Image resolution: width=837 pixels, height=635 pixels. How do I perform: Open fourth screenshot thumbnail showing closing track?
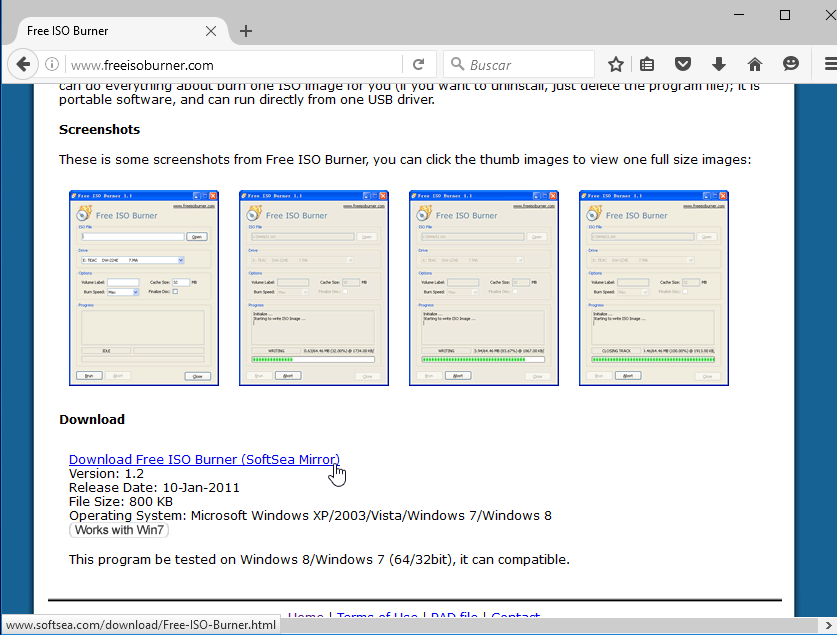pos(654,288)
